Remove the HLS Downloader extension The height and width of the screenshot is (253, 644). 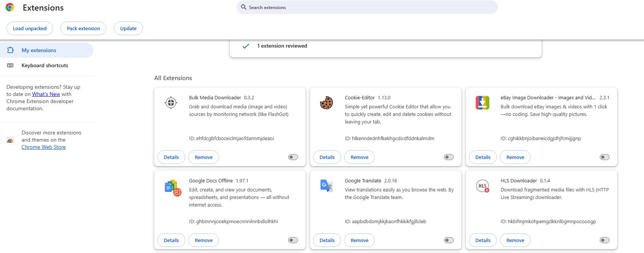(x=515, y=240)
